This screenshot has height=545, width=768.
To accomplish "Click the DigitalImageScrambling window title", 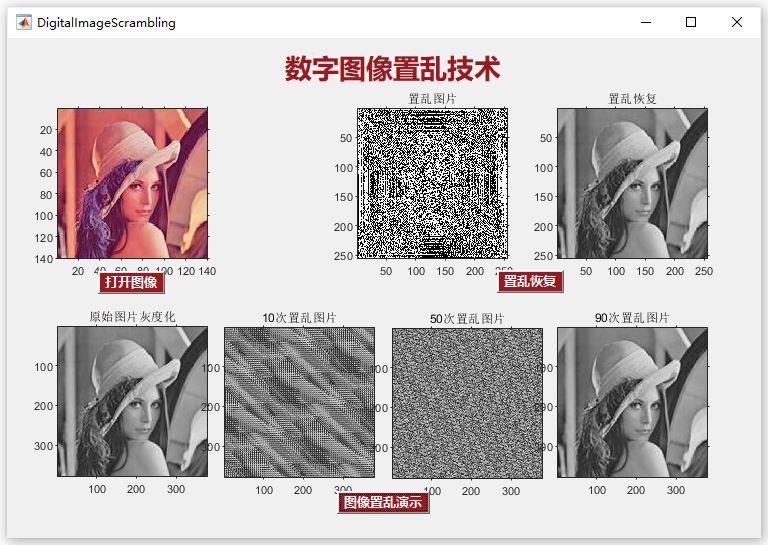I will click(x=106, y=23).
